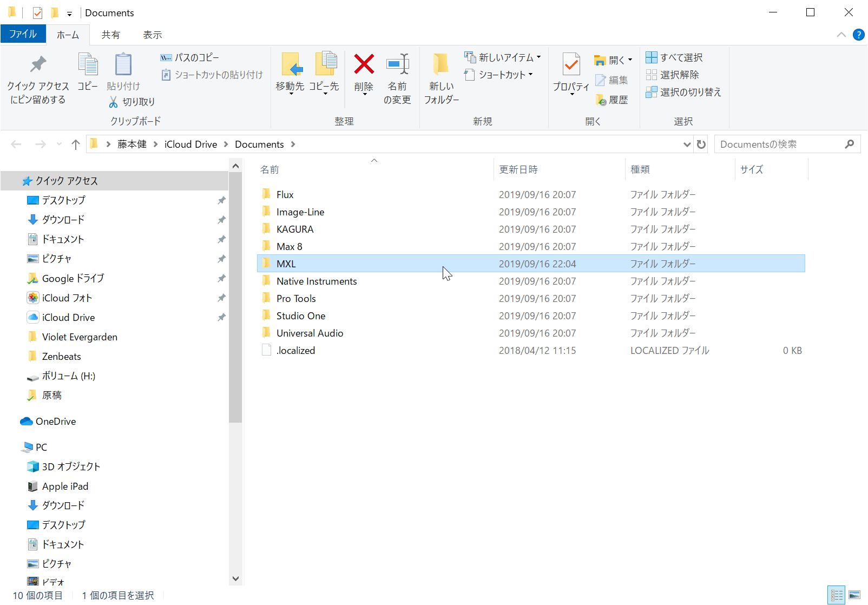Invert selection in Select group
The width and height of the screenshot is (868, 605).
tap(683, 92)
